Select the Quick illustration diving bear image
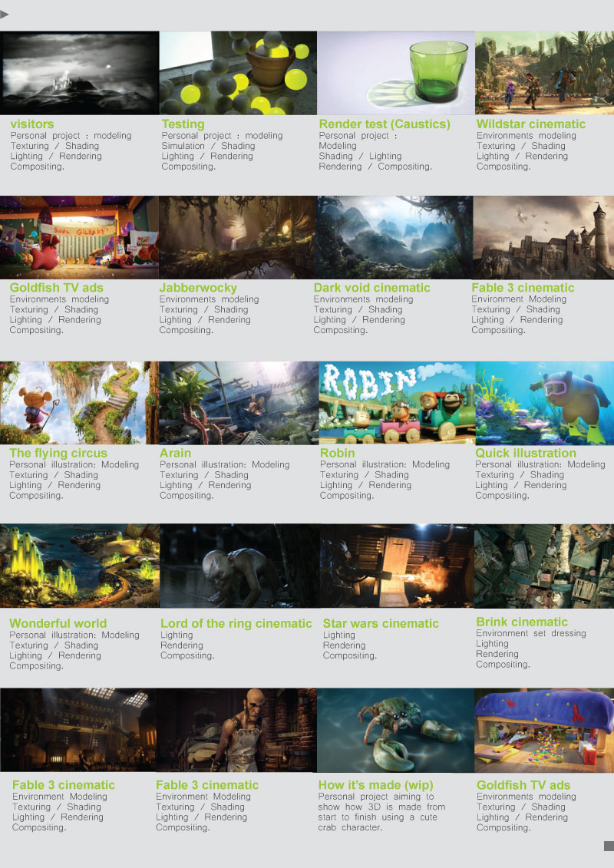Image resolution: width=614 pixels, height=868 pixels. 545,403
